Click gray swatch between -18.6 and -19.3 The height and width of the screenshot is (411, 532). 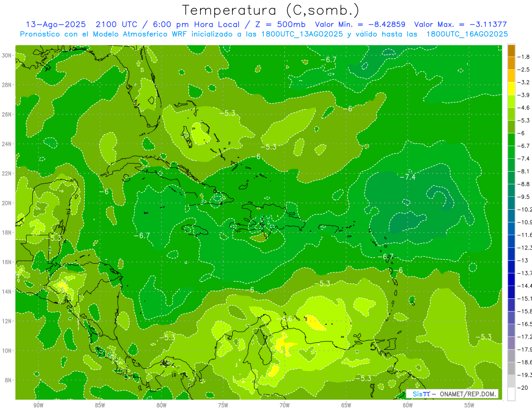511,368
